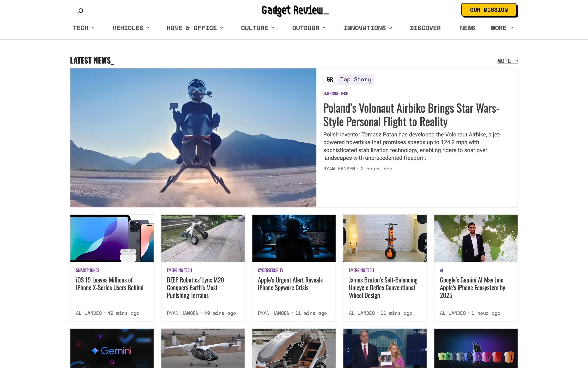Open the hooded hacker spyware thumbnail
Image resolution: width=588 pixels, height=368 pixels.
pyautogui.click(x=294, y=238)
